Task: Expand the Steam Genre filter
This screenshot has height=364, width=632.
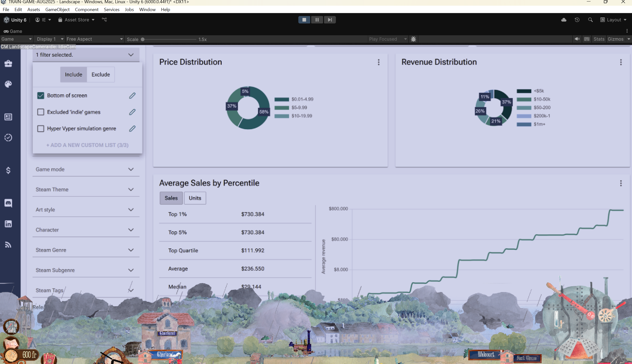Action: (x=86, y=250)
